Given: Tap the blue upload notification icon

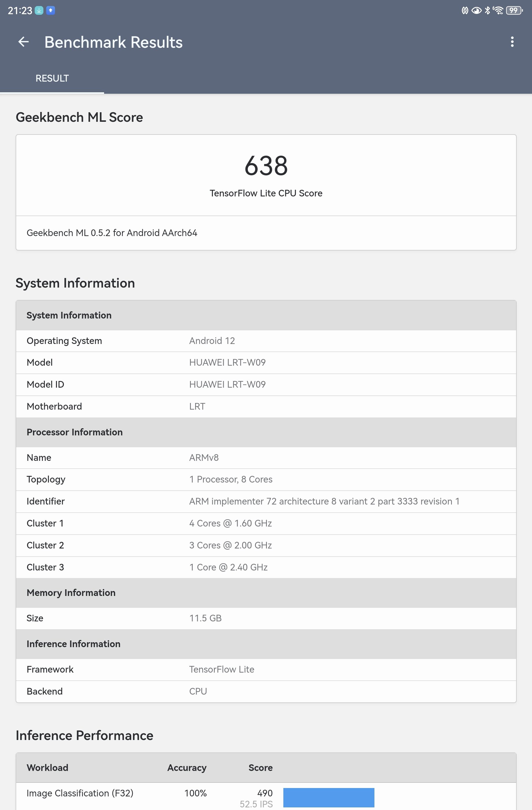Looking at the screenshot, I should [50, 10].
